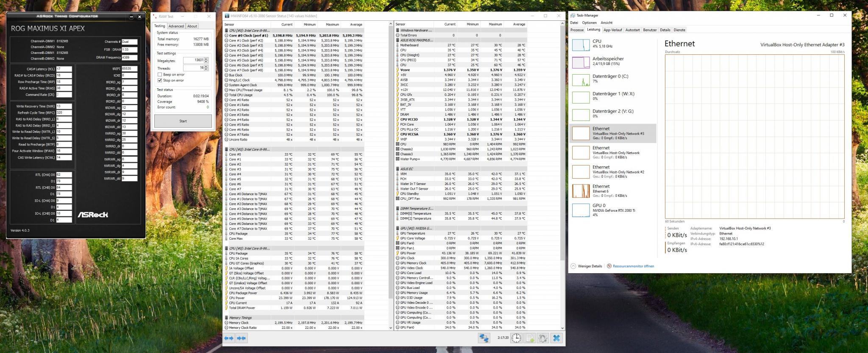Click the Weniger Details chevron icon
This screenshot has width=868, height=353.
pos(573,266)
